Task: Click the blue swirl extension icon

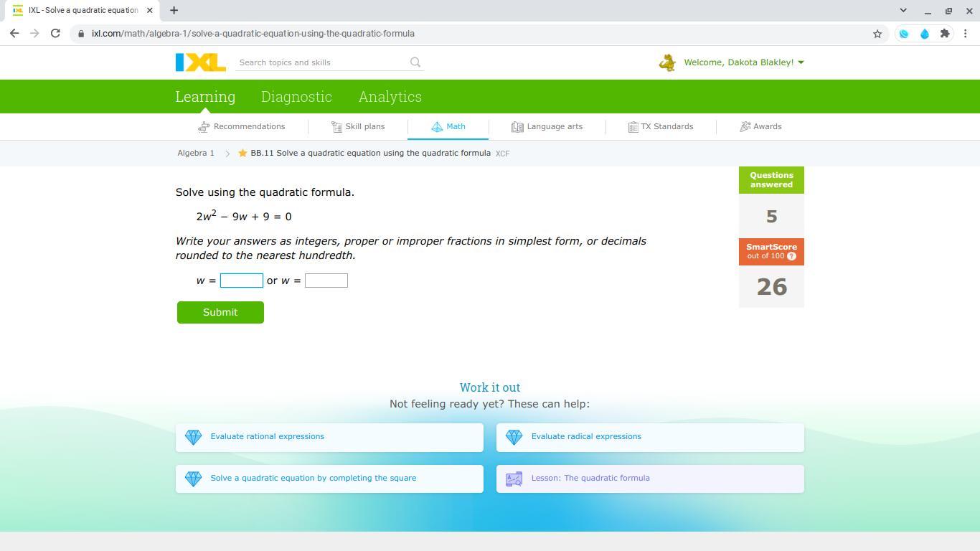Action: (904, 34)
